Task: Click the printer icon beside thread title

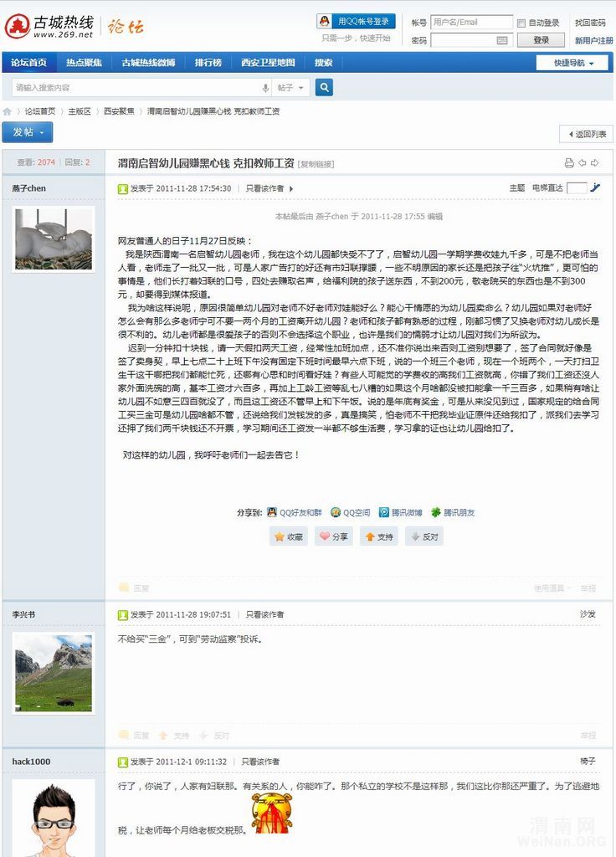Action: [569, 163]
